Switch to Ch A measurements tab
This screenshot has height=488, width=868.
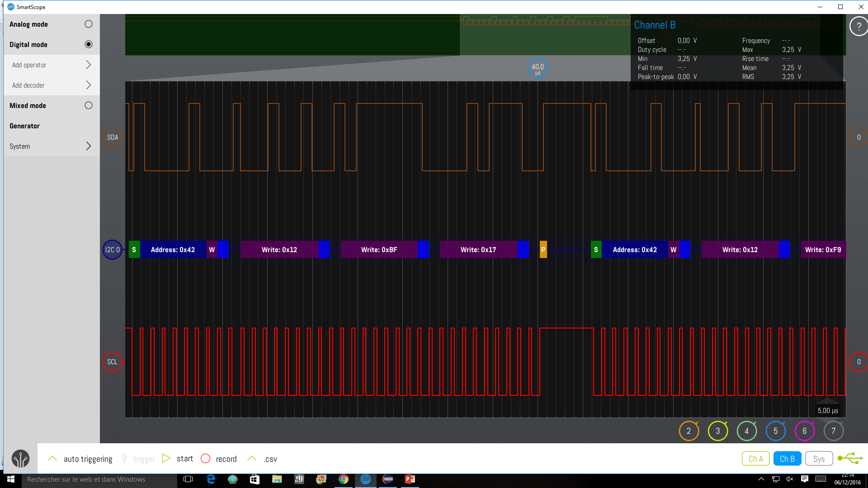pos(755,459)
